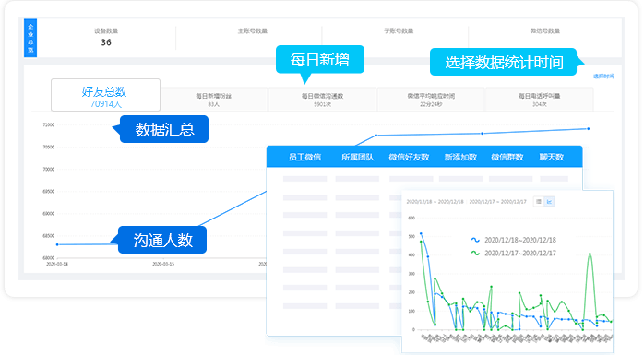The width and height of the screenshot is (644, 355).
Task: Sort by 新添加数 column header
Action: [460, 157]
